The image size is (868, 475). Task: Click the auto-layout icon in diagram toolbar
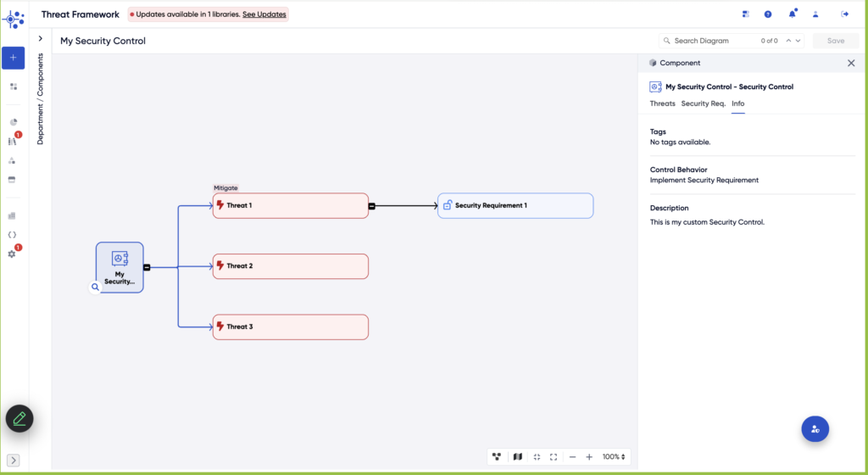(497, 457)
